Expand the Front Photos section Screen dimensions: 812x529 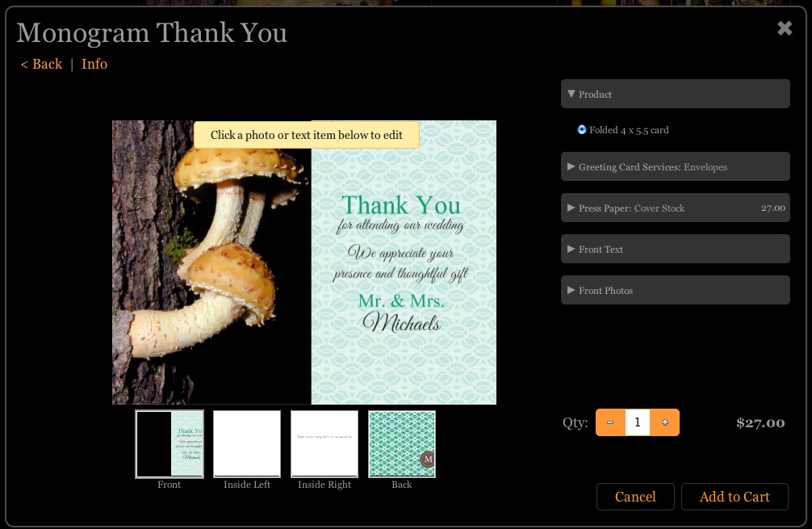point(675,291)
